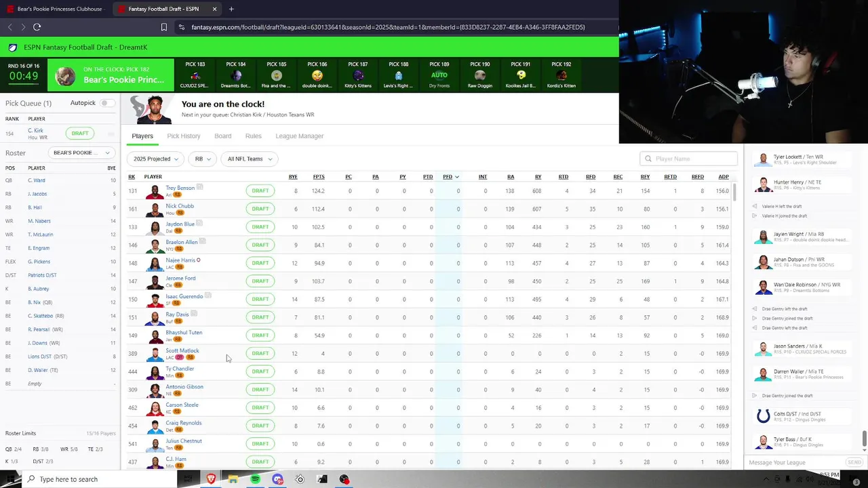The image size is (868, 488).
Task: Click the player table scrollbar
Action: point(734,192)
